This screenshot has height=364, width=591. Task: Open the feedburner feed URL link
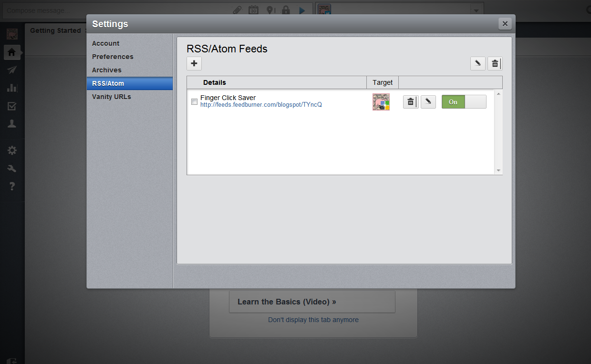click(261, 105)
